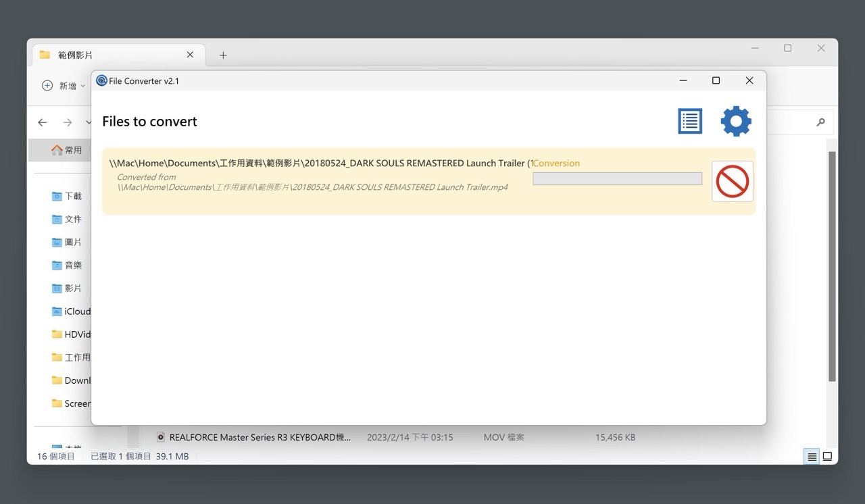Viewport: 865px width, 504px height.
Task: Click the 16 個項目 status text
Action: (x=56, y=457)
